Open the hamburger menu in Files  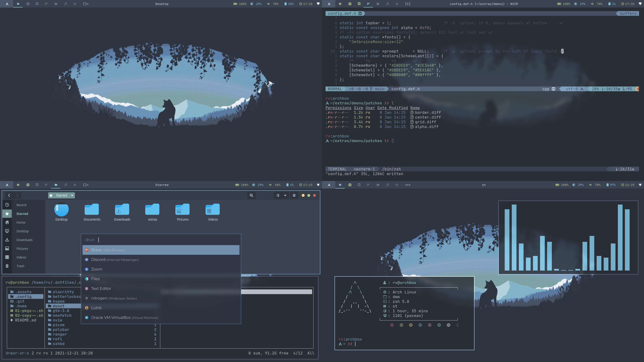(x=294, y=196)
